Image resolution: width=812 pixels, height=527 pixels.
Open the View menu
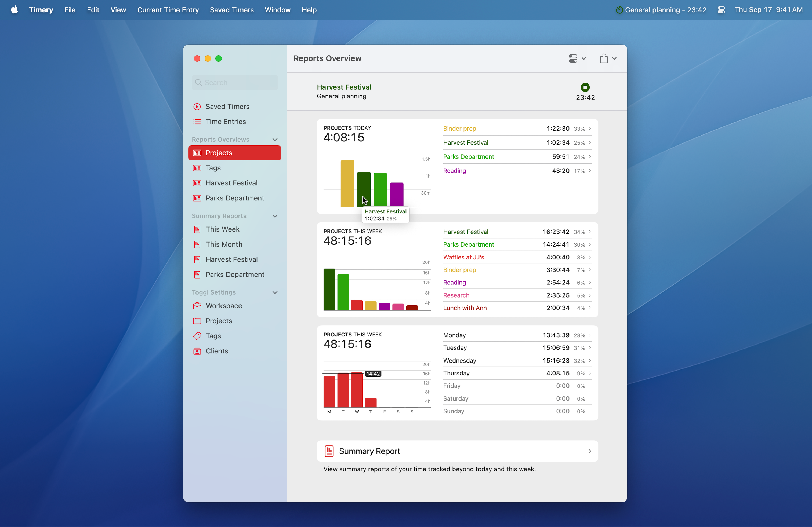tap(118, 10)
